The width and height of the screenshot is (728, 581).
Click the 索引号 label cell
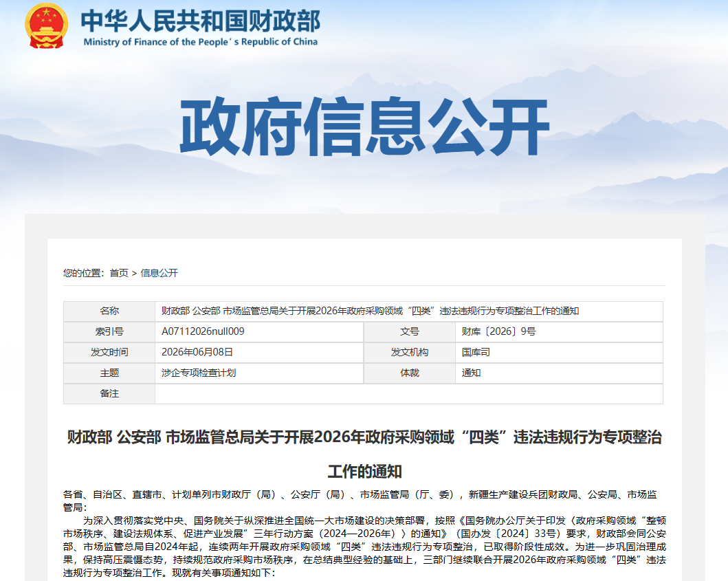coord(109,331)
